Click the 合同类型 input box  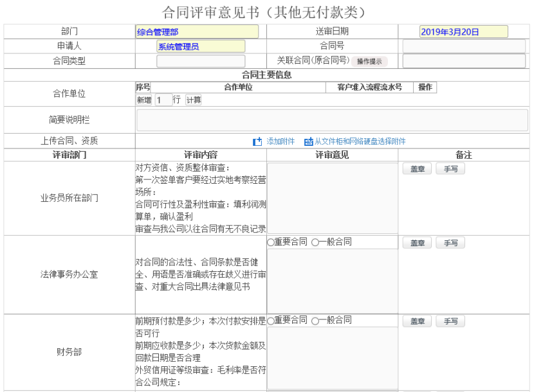[x=200, y=62]
